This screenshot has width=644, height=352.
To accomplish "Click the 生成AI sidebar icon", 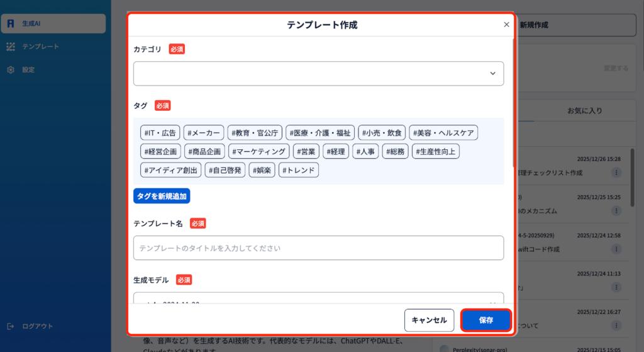I will point(11,23).
